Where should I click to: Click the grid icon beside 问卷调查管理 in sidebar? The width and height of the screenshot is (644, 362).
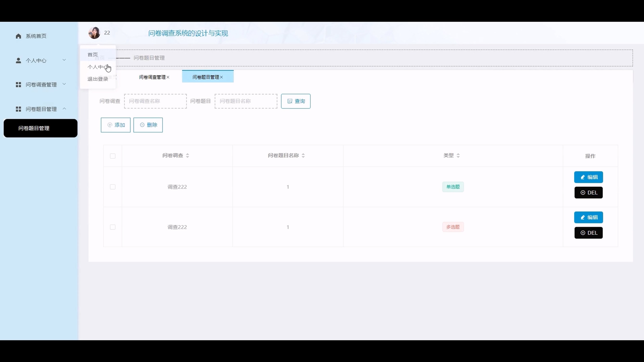[x=18, y=85]
